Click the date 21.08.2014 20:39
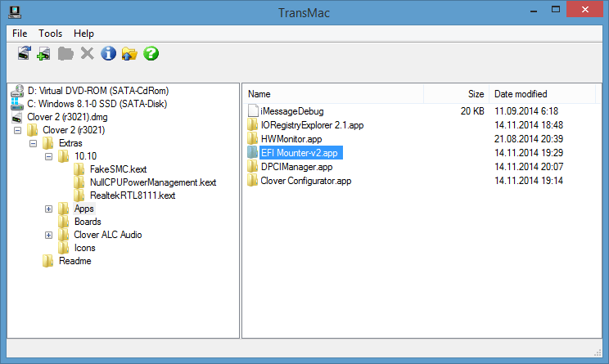The width and height of the screenshot is (609, 364). tap(529, 139)
